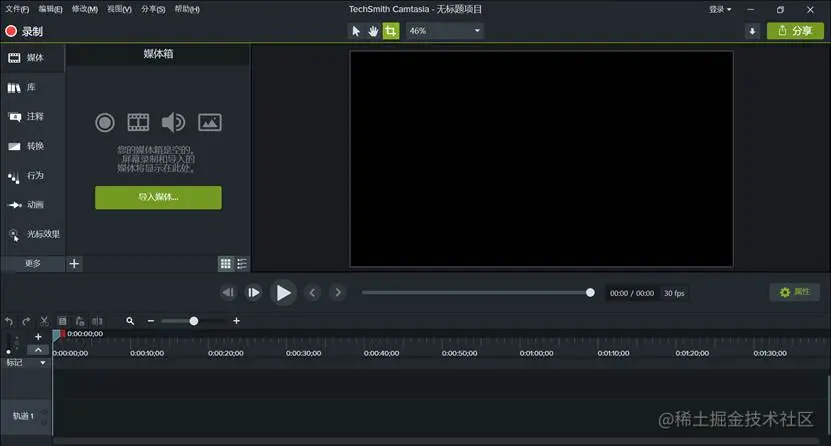Click the speaker audio icon in media bin
Image resolution: width=831 pixels, height=446 pixels.
173,122
